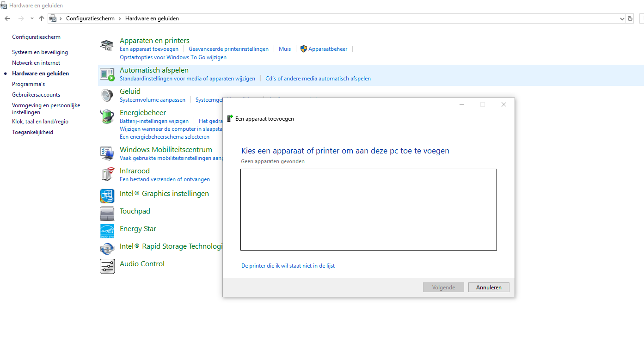Refresh the Control Panel view
The height and width of the screenshot is (361, 644).
630,18
